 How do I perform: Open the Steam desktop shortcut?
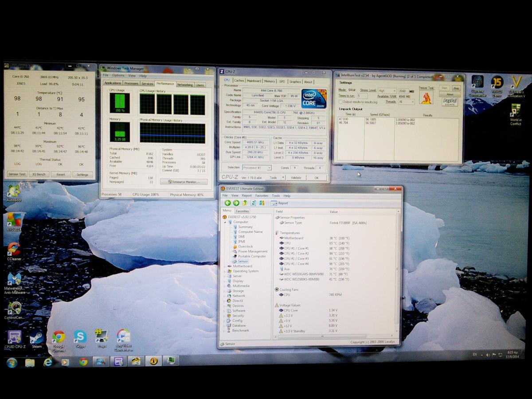(x=37, y=340)
